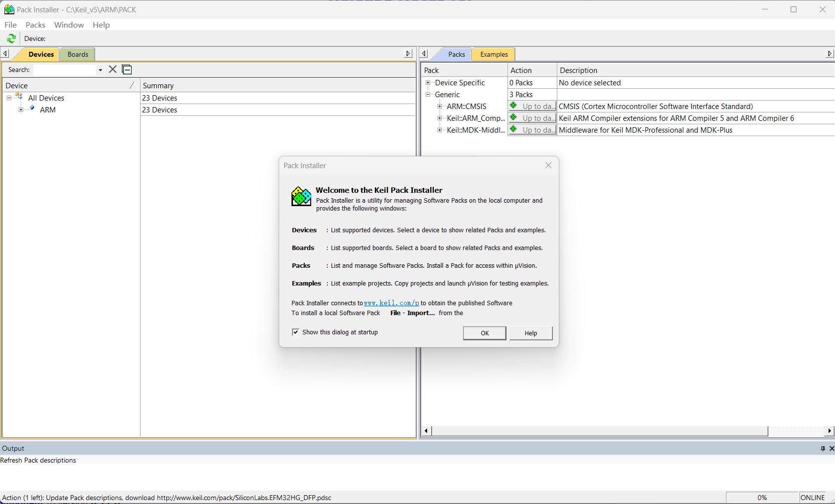The width and height of the screenshot is (835, 504).
Task: Collapse the All Devices tree node
Action: click(9, 98)
